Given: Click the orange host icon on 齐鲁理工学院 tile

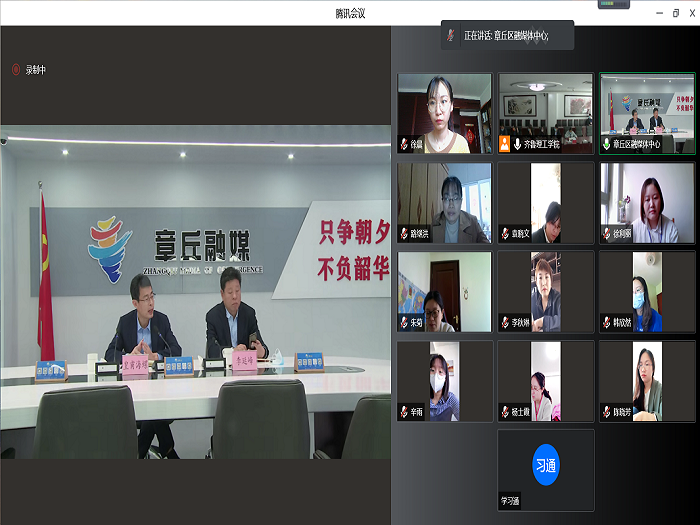Looking at the screenshot, I should pos(504,144).
